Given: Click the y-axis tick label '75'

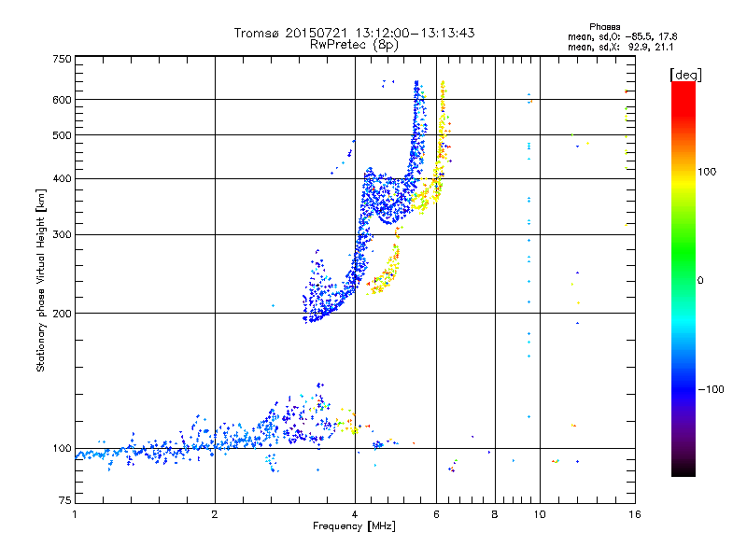Looking at the screenshot, I should tap(65, 500).
